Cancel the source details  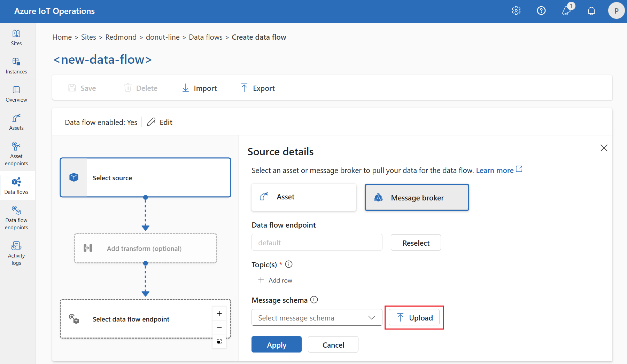coord(333,345)
